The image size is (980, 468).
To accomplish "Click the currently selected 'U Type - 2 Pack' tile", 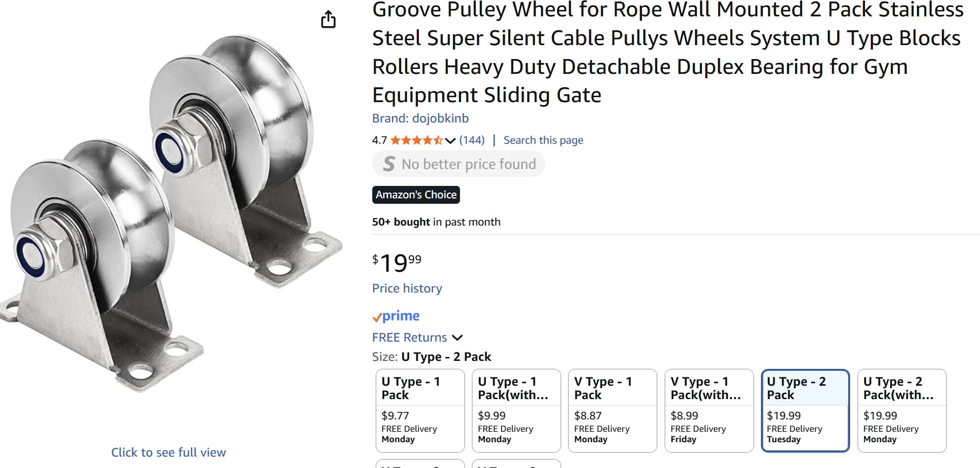I will (x=806, y=410).
